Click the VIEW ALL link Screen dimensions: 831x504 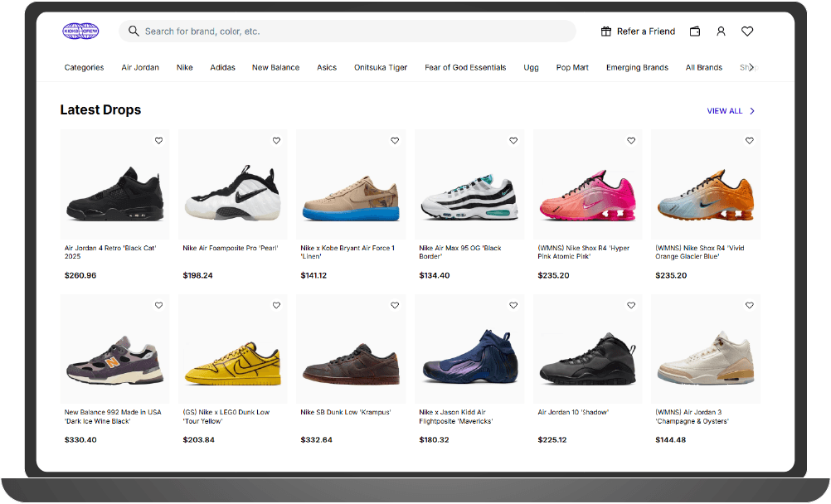[723, 110]
